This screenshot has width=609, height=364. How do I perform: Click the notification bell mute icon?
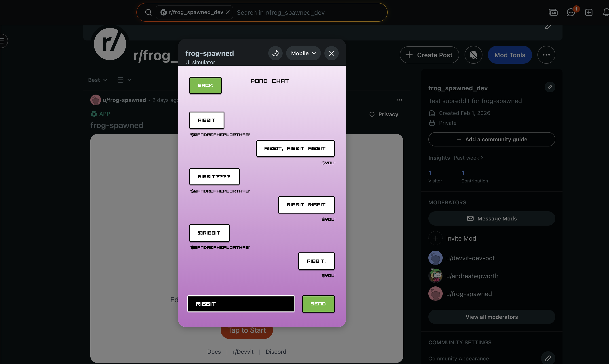click(473, 55)
